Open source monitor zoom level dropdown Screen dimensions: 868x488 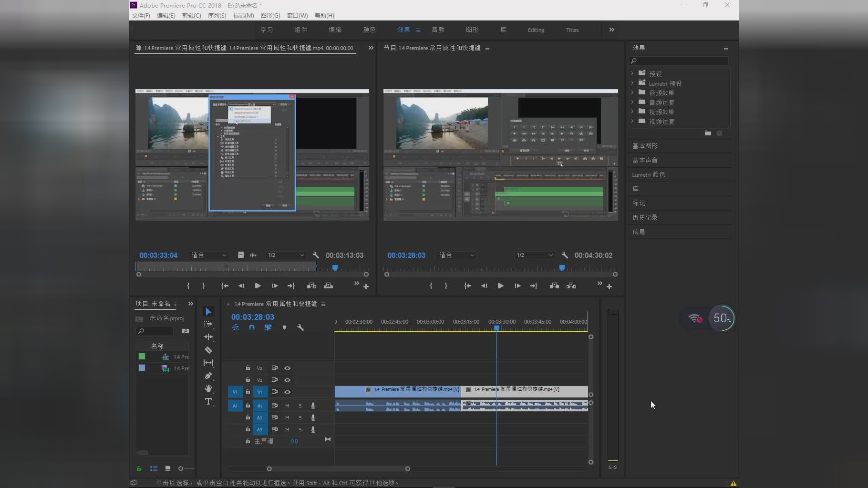click(x=208, y=255)
